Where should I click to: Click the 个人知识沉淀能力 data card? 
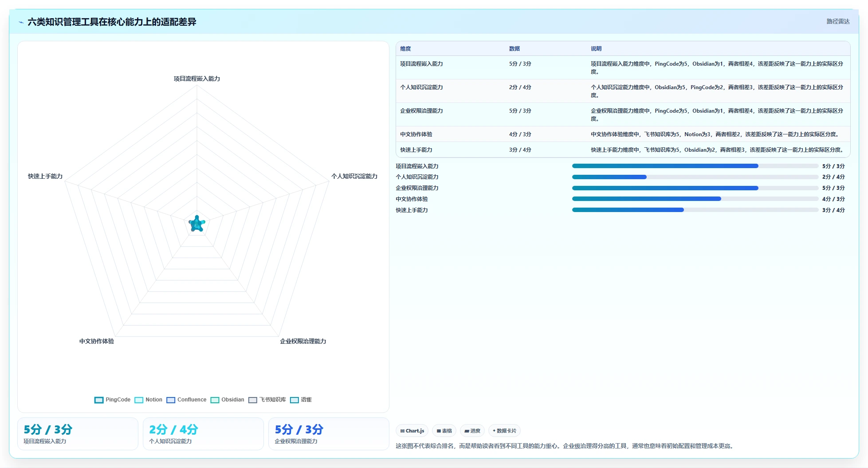[203, 434]
